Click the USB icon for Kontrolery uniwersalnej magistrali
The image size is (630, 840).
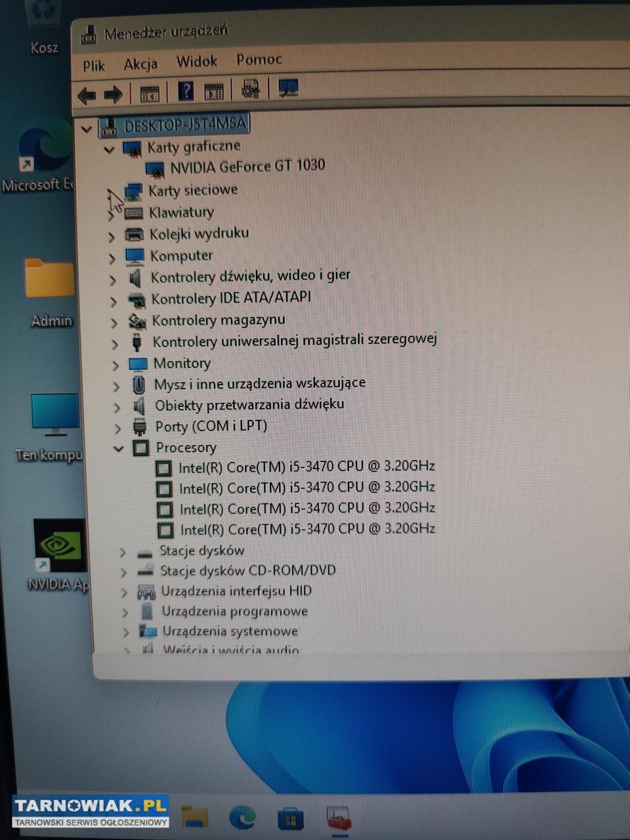tap(137, 342)
